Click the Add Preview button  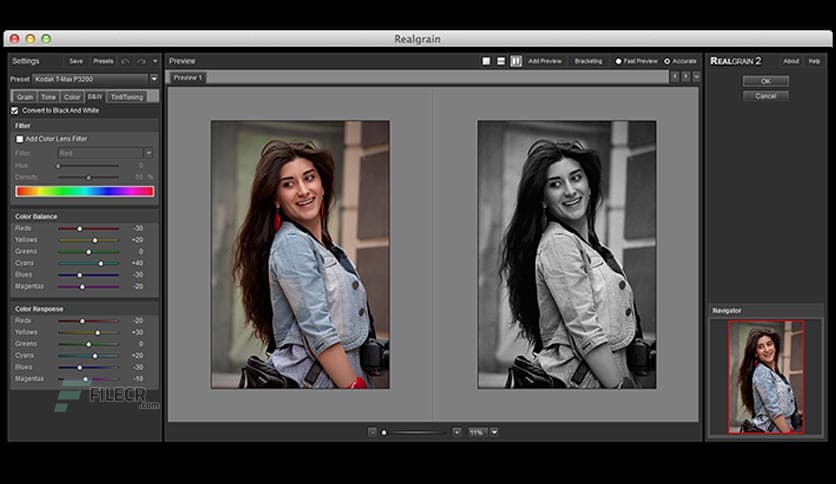pos(544,61)
